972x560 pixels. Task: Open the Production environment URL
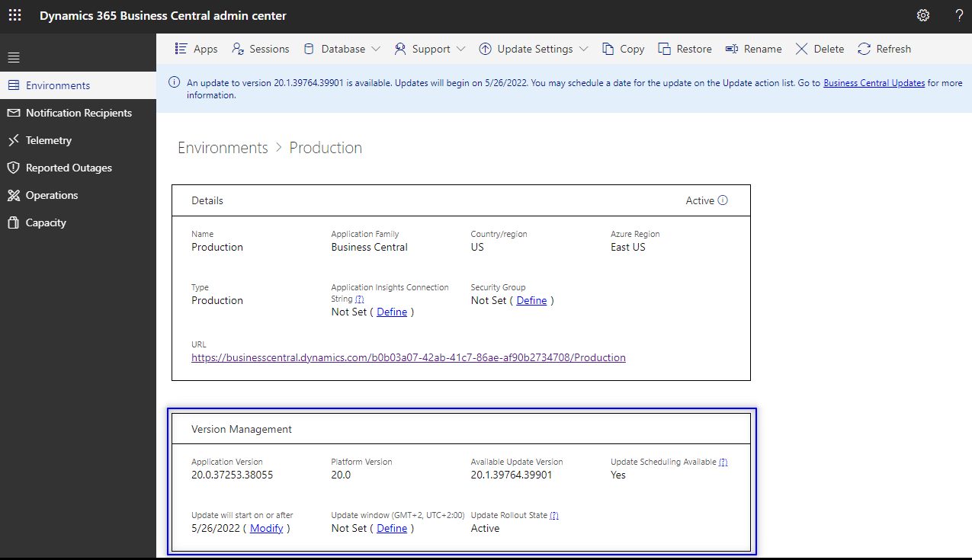point(408,357)
